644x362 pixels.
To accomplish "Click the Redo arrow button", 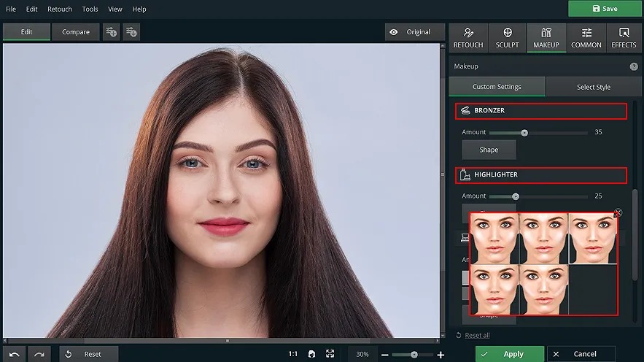I will pos(39,354).
